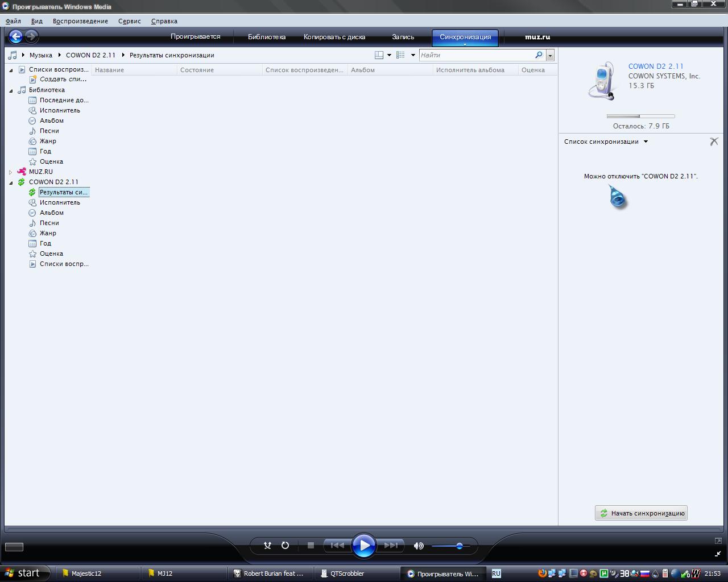Sort by the Состояние column header
This screenshot has width=728, height=582.
(220, 70)
